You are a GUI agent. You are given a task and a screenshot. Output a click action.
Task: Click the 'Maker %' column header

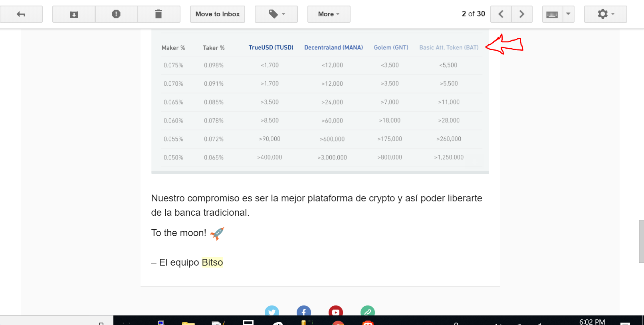click(x=173, y=48)
